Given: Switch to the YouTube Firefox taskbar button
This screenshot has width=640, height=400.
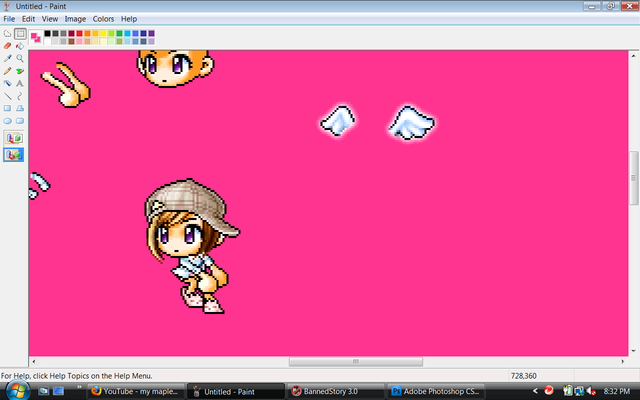Looking at the screenshot, I should coord(136,391).
